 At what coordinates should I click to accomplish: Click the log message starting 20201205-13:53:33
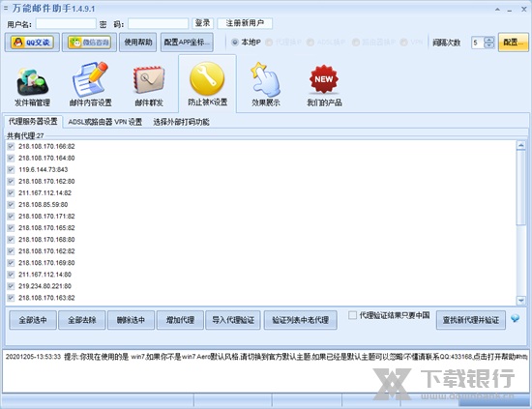click(266, 357)
